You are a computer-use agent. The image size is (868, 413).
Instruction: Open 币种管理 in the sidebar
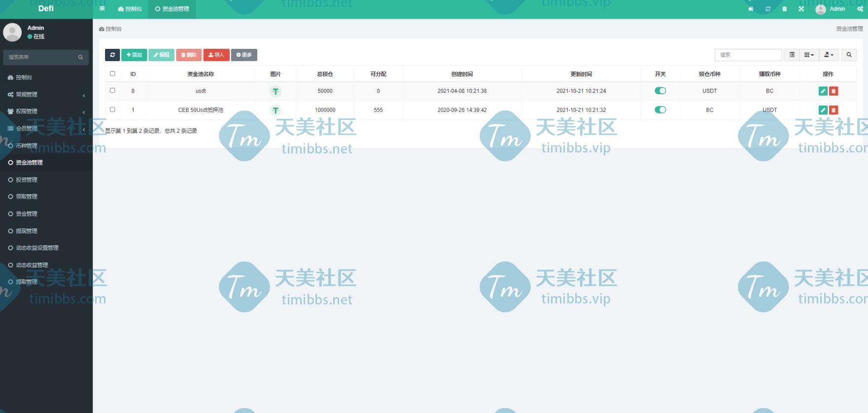46,146
